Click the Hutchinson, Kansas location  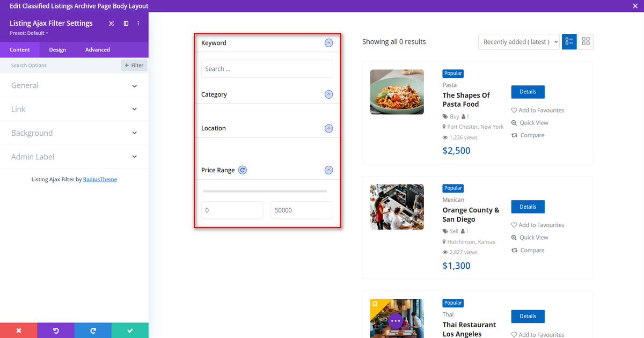tap(469, 242)
